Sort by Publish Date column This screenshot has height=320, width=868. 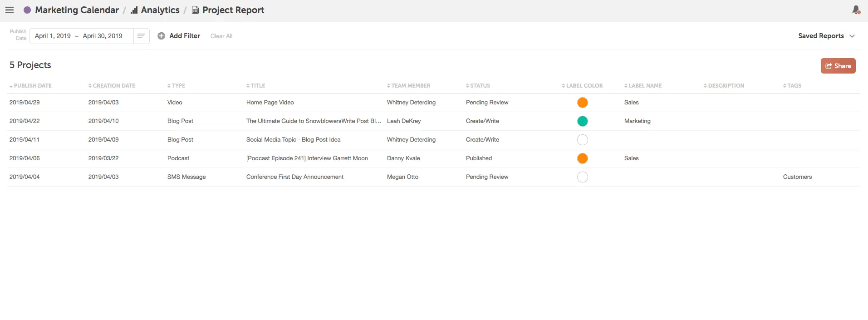(30, 86)
